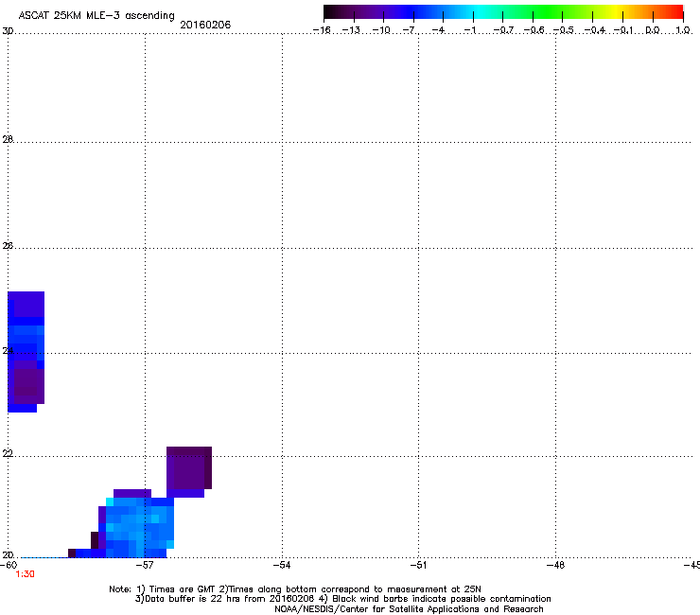Image resolution: width=700 pixels, height=615 pixels.
Task: Click the blue data swath on the left edge at 24N
Action: coord(26,351)
